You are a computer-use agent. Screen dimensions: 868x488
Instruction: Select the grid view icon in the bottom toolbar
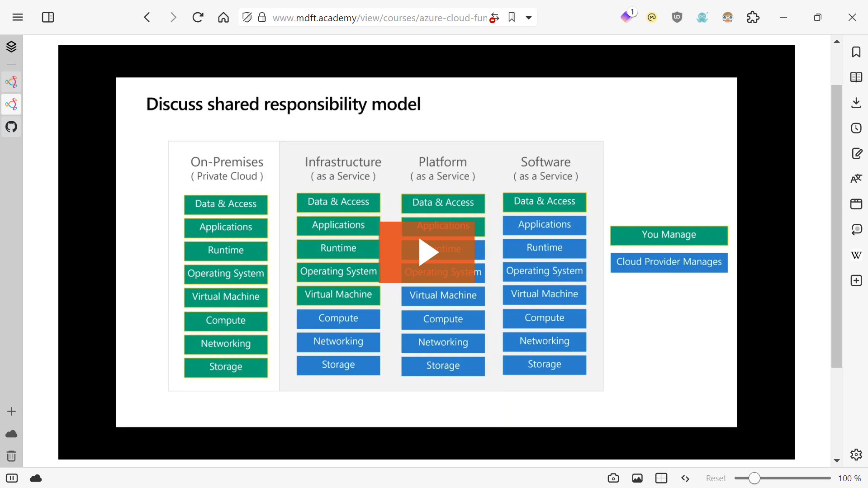tap(661, 478)
